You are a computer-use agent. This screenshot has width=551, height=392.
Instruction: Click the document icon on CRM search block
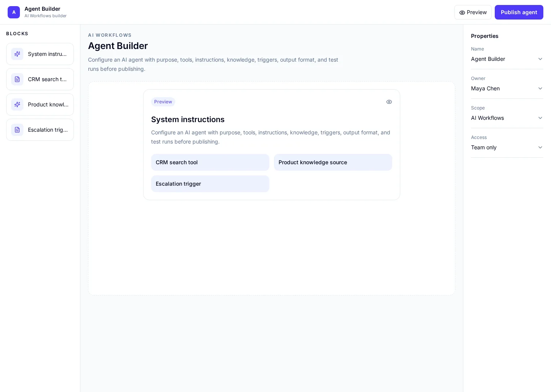17,79
